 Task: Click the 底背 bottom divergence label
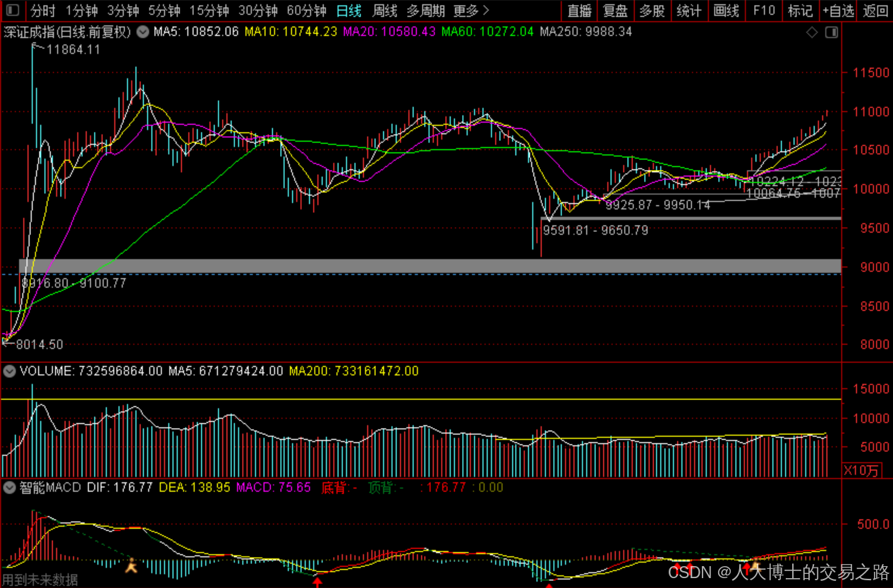pyautogui.click(x=339, y=487)
